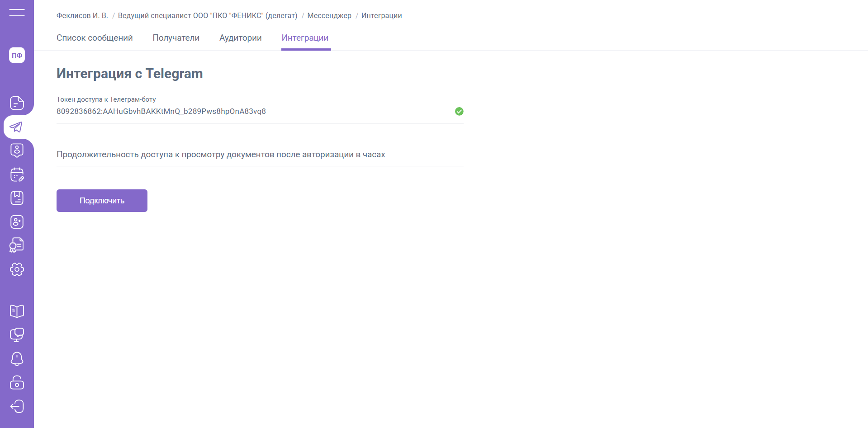Click the Telegram bot token field
The image size is (868, 428).
coord(253,112)
